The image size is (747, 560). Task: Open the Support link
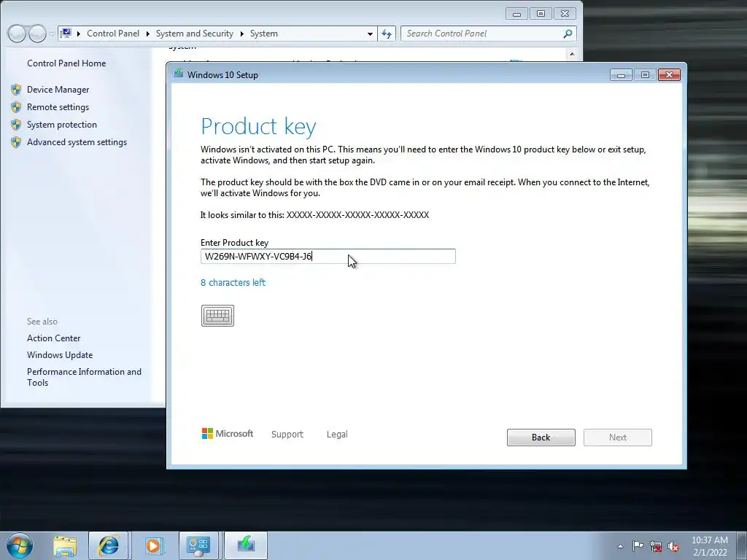coord(287,435)
